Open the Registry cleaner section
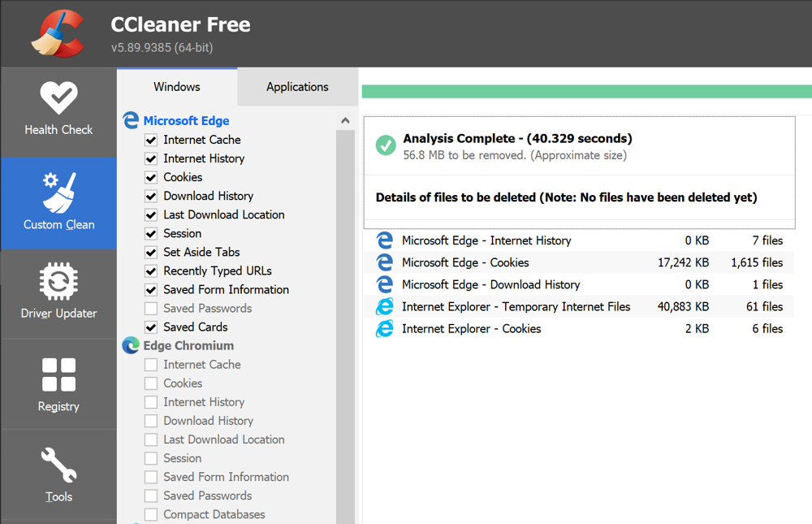 tap(58, 384)
